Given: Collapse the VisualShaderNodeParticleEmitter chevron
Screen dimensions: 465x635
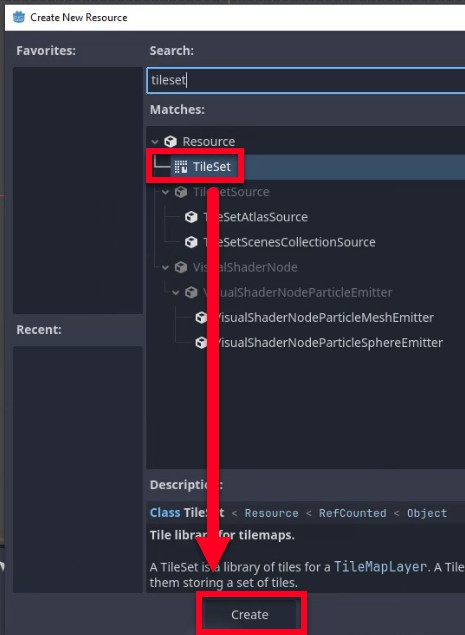Looking at the screenshot, I should pyautogui.click(x=175, y=292).
